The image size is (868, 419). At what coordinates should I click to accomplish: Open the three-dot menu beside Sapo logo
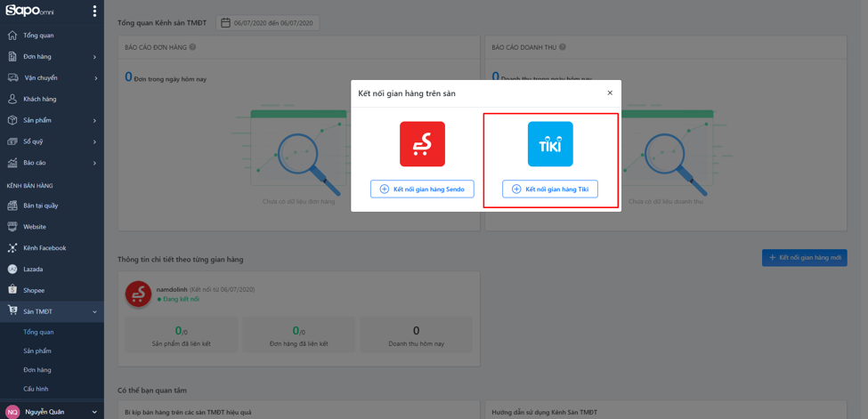[94, 11]
